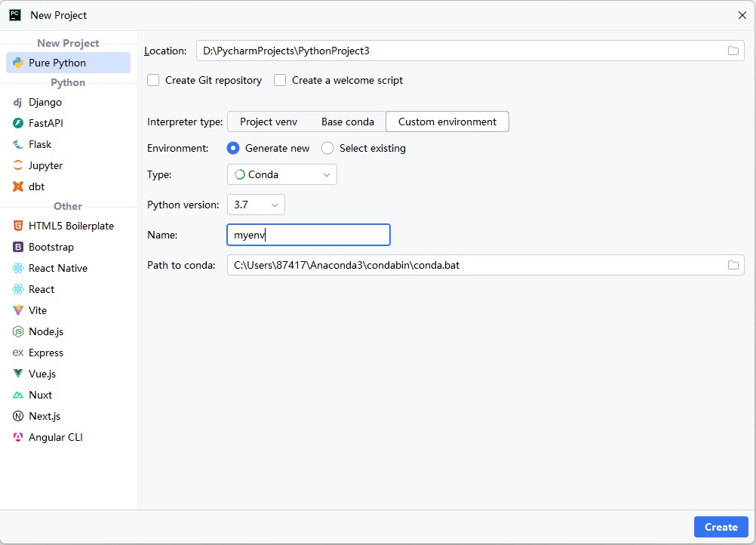The width and height of the screenshot is (756, 545).
Task: Click the FastAPI lightning icon
Action: coord(18,123)
